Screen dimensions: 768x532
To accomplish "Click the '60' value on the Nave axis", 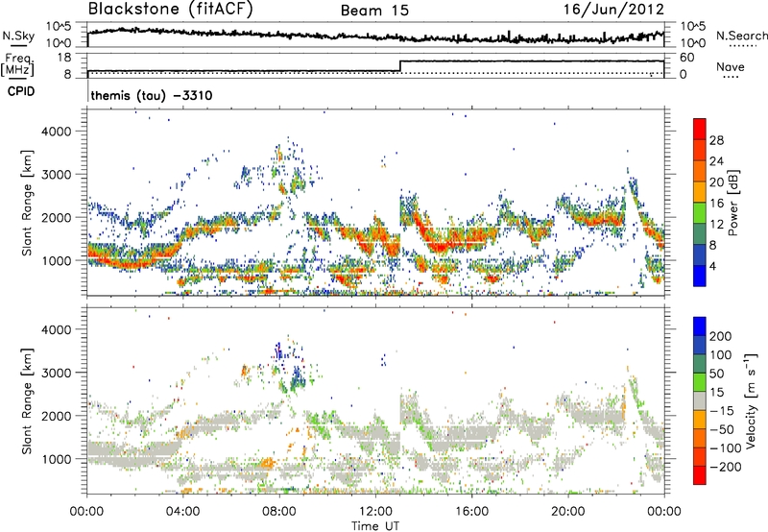I will pos(687,58).
